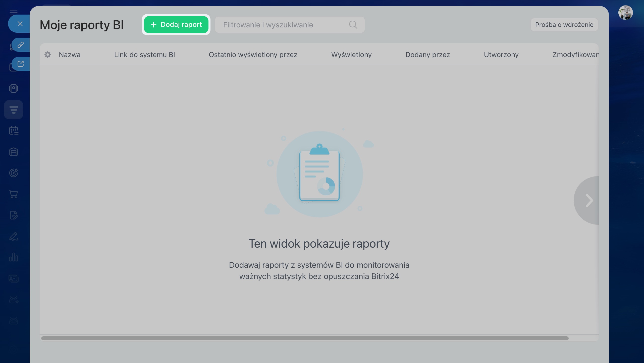Open panel in new window icon
Viewport: 644px width, 363px height.
(21, 64)
